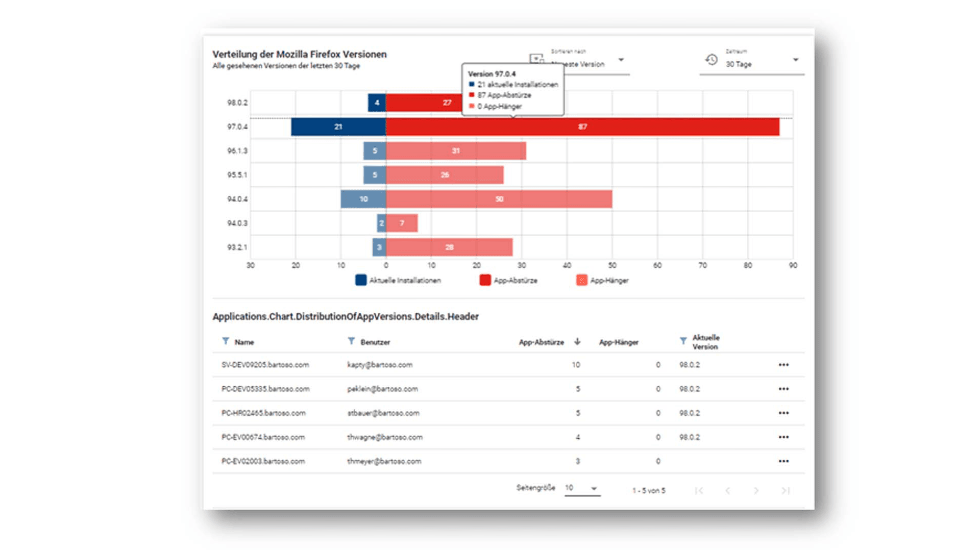The height and width of the screenshot is (550, 980).
Task: Open the sort-by dropdown arrow
Action: 621,60
